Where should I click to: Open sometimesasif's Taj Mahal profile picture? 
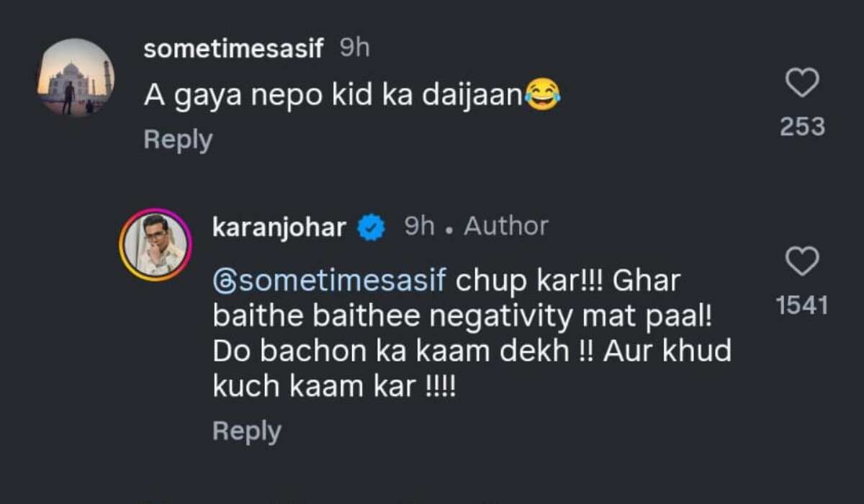[76, 77]
